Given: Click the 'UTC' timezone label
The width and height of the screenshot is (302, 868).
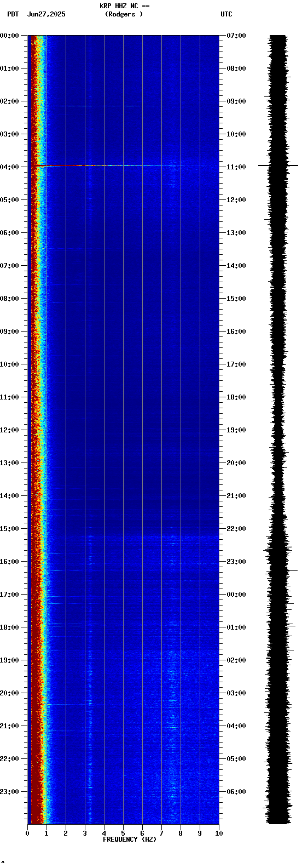Looking at the screenshot, I should [226, 14].
